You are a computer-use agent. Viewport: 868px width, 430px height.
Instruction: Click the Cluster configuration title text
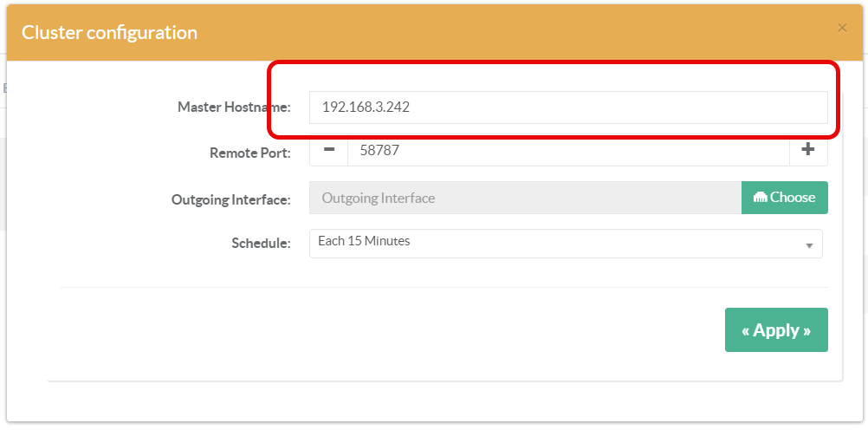[x=109, y=33]
